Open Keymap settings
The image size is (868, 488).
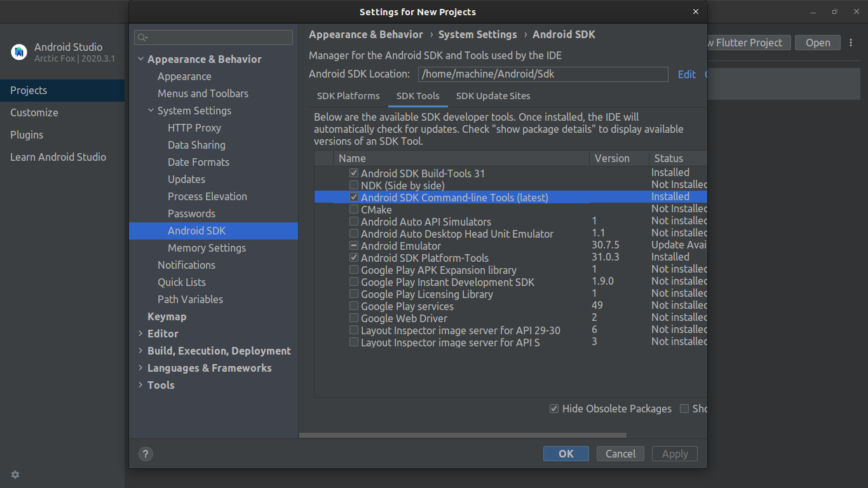coord(166,316)
